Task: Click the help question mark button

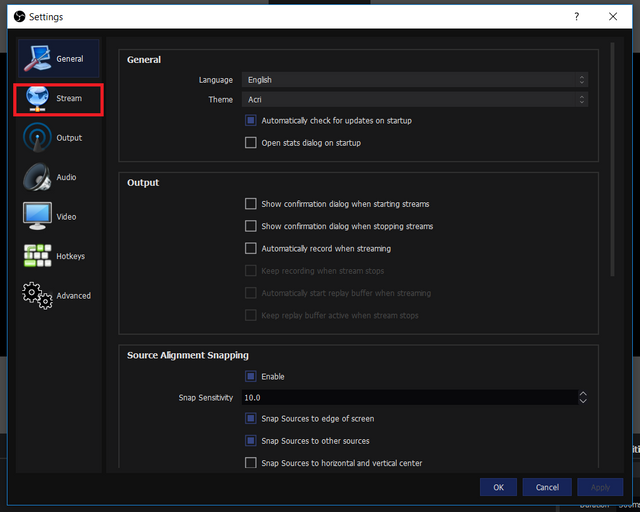Action: tap(576, 17)
